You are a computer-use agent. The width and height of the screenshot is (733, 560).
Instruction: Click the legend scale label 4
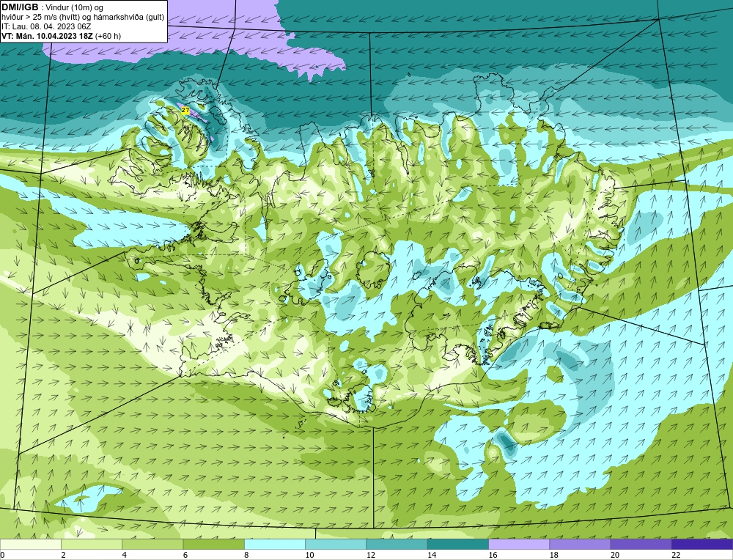tap(125, 555)
